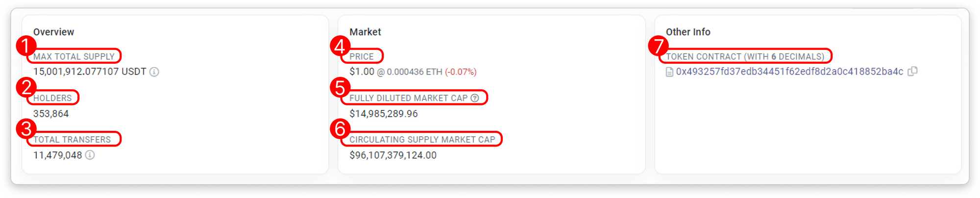Select the 353,864 holders count
The height and width of the screenshot is (198, 980).
(x=51, y=114)
